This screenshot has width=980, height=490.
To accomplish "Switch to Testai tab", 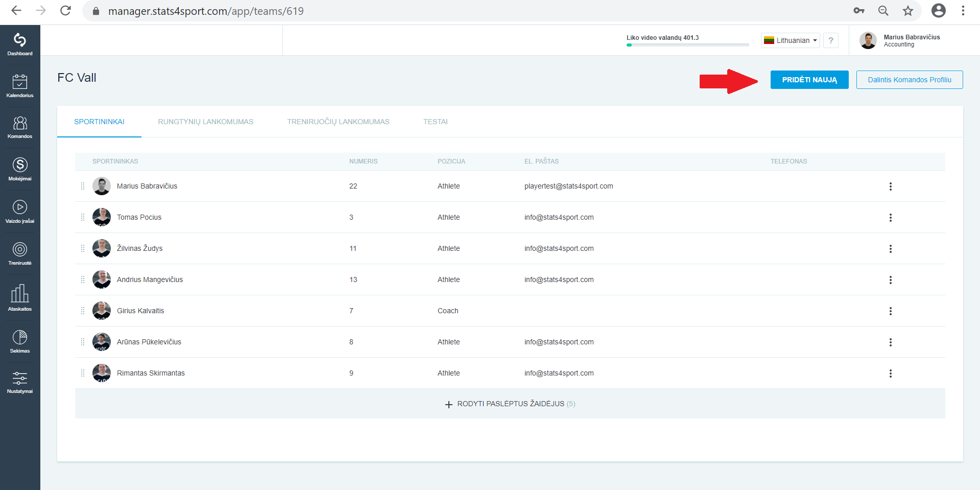I will [436, 122].
